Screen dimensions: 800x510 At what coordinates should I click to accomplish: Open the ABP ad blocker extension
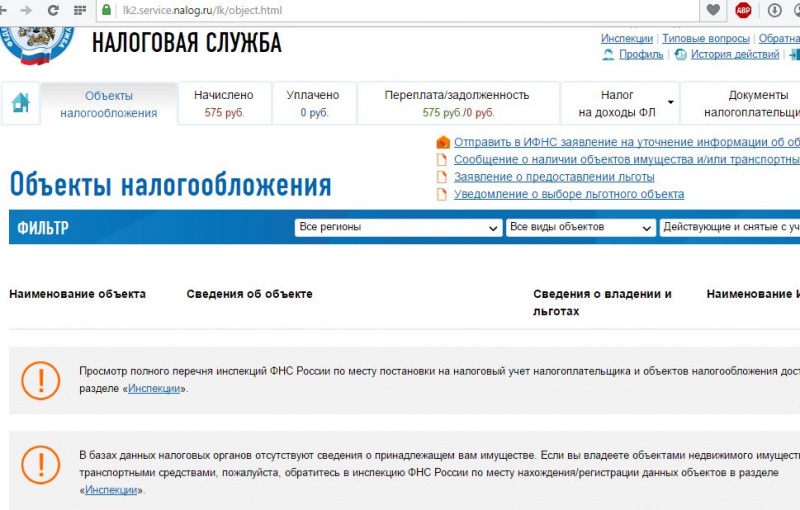(743, 10)
